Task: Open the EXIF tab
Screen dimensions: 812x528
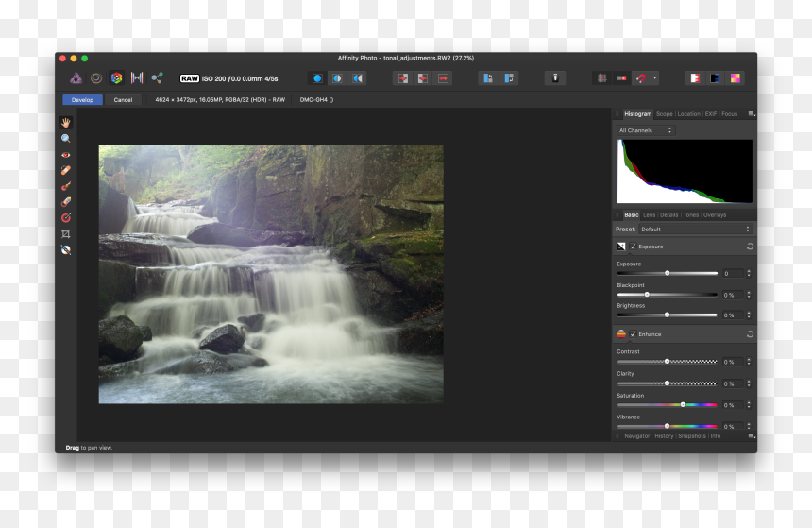Action: click(711, 114)
